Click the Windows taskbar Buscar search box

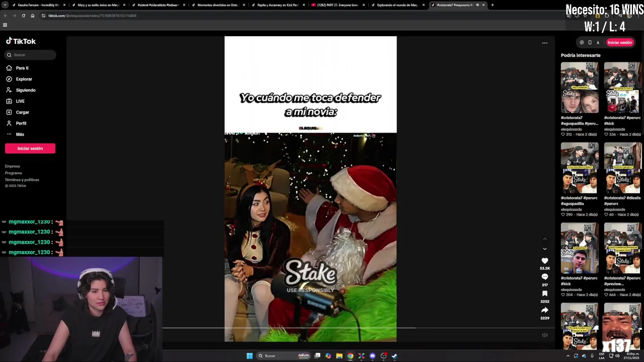[x=284, y=356]
